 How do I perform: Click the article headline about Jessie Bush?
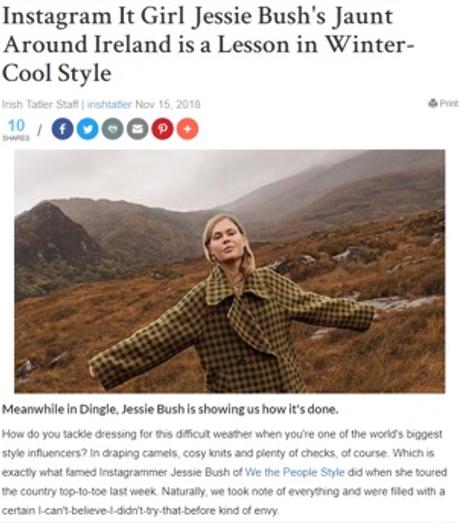pos(208,45)
